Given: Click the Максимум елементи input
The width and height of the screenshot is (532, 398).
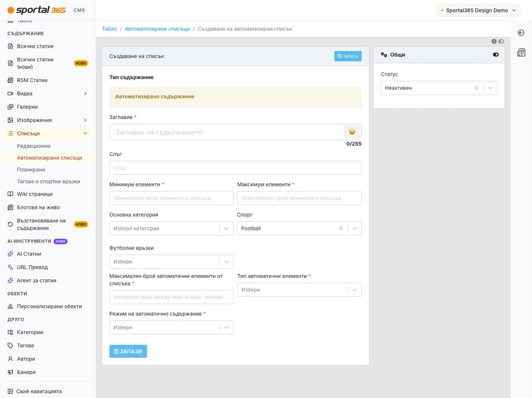Looking at the screenshot, I should [x=299, y=198].
